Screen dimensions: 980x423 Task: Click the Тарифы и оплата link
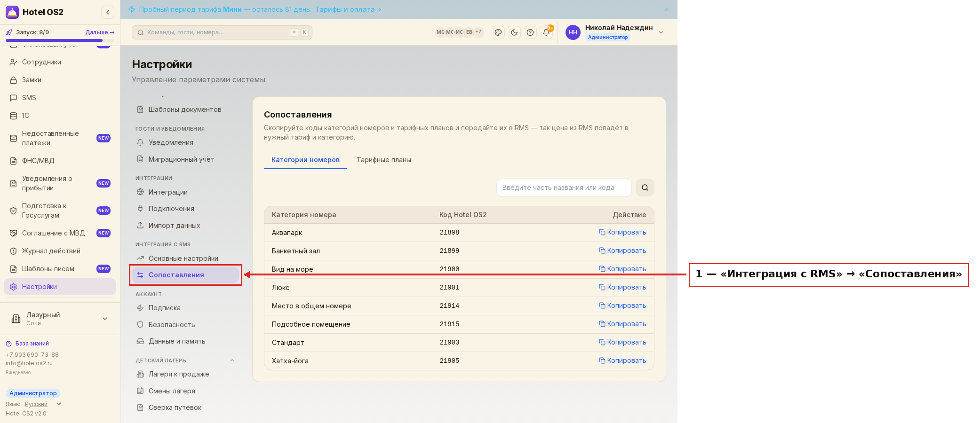pyautogui.click(x=345, y=9)
